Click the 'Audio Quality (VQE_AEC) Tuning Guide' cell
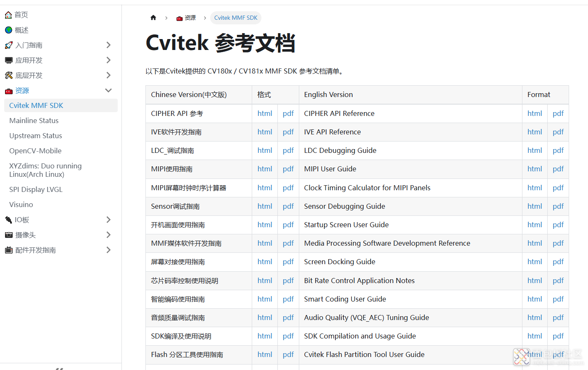588x370 pixels. (411, 318)
